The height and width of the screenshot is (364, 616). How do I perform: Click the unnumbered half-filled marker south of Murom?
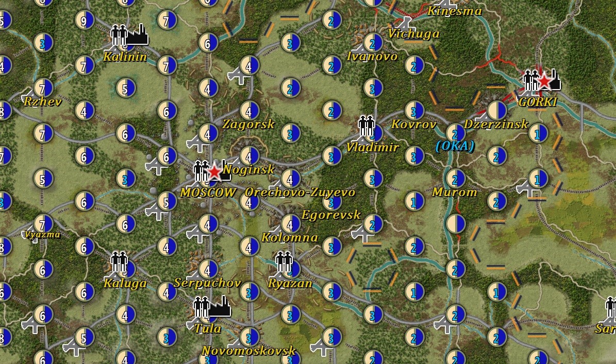point(455,223)
